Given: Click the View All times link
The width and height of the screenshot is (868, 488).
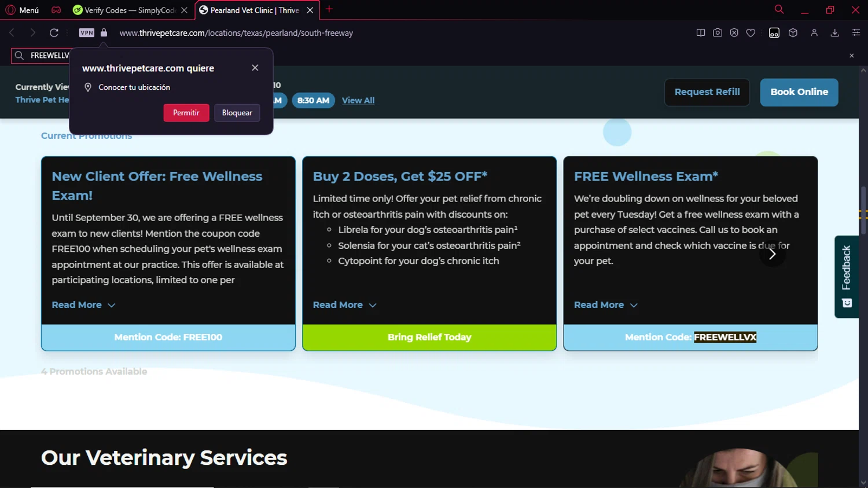Looking at the screenshot, I should coord(358,100).
